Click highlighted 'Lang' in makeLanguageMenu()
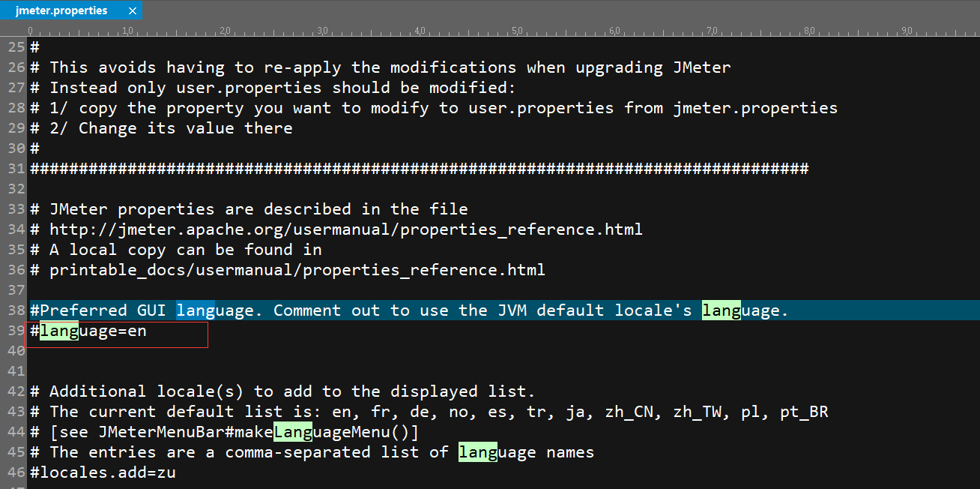Image resolution: width=980 pixels, height=489 pixels. point(293,432)
